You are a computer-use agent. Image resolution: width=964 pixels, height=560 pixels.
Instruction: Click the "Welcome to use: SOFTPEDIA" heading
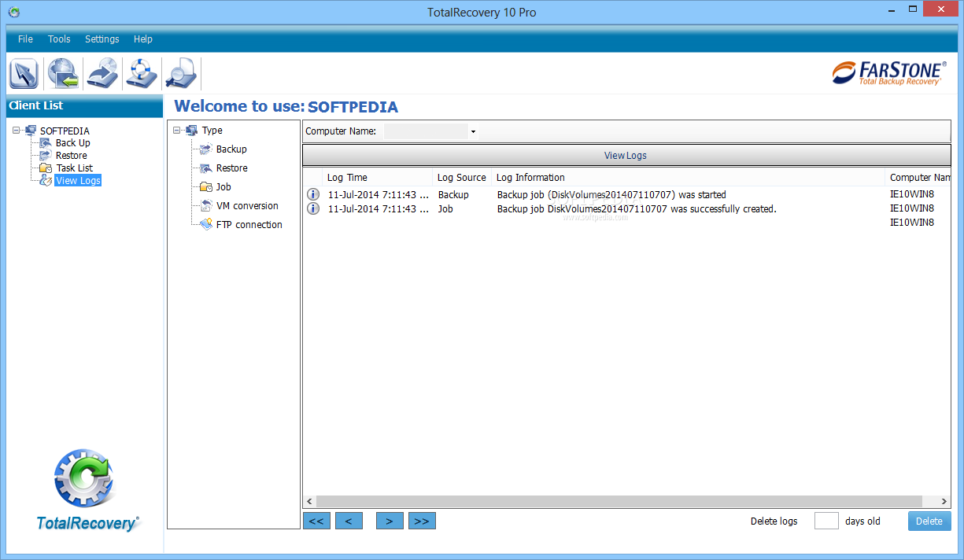coord(286,107)
